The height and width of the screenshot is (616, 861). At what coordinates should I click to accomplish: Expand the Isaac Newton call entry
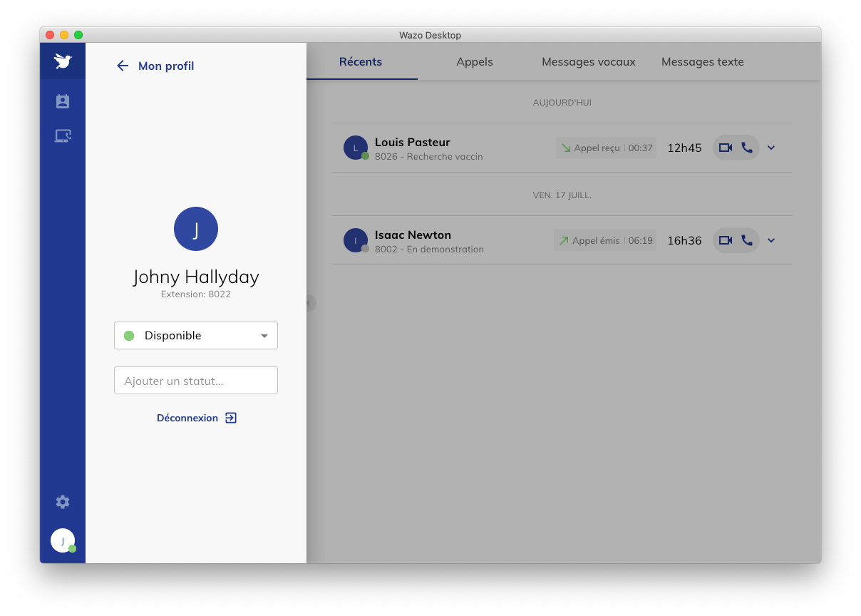pyautogui.click(x=770, y=240)
